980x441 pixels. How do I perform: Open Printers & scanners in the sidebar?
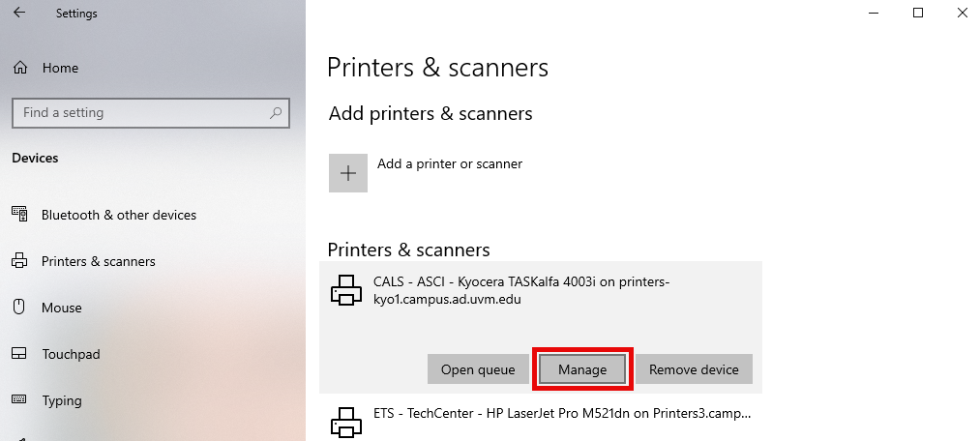pyautogui.click(x=98, y=261)
